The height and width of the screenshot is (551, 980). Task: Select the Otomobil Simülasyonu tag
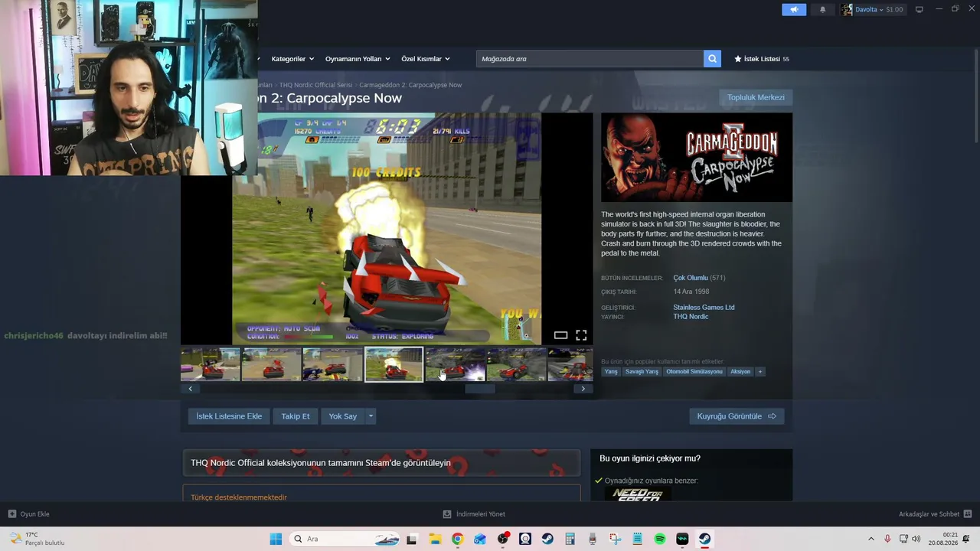[x=694, y=372]
